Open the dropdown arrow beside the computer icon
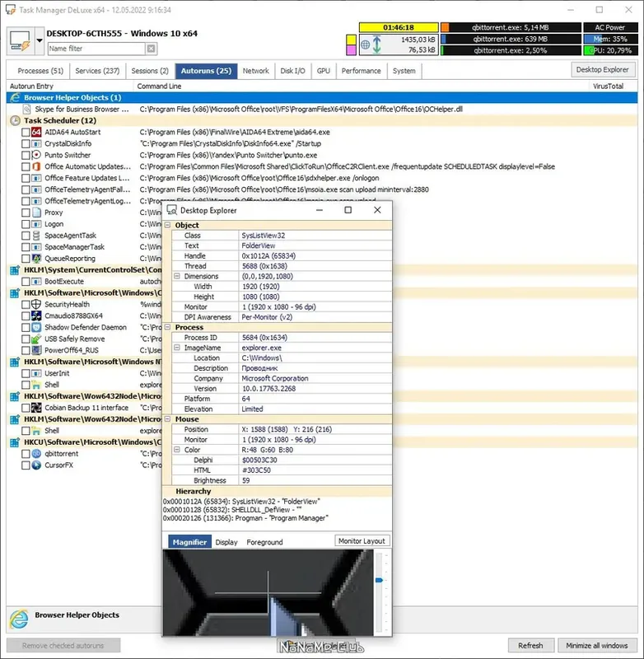This screenshot has height=659, width=644. pos(39,40)
